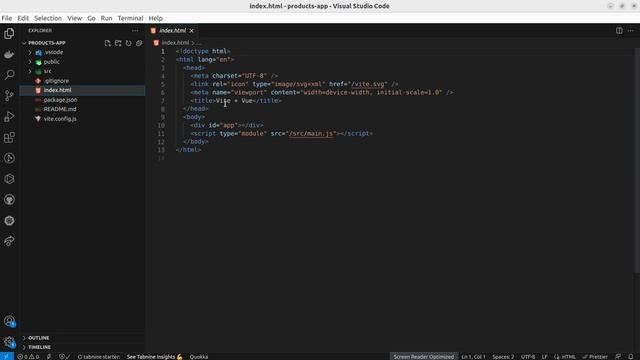Open the Extensions view
The image size is (640, 360).
coord(9,138)
